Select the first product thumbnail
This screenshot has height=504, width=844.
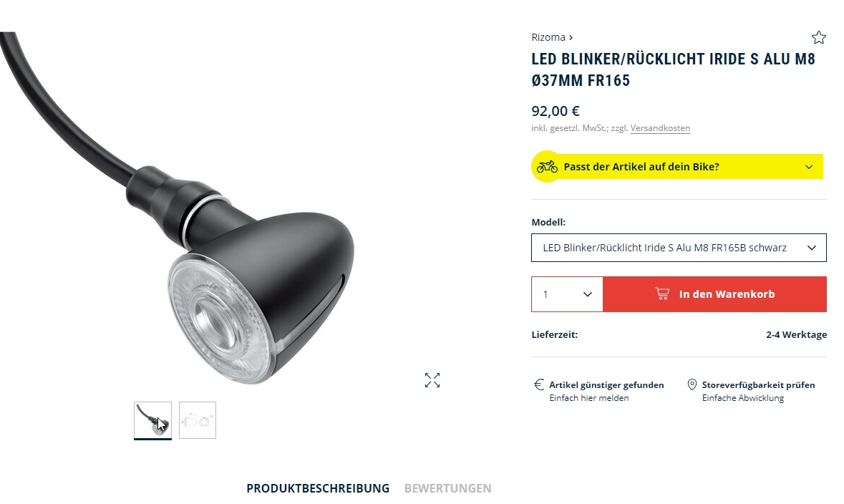coord(153,420)
